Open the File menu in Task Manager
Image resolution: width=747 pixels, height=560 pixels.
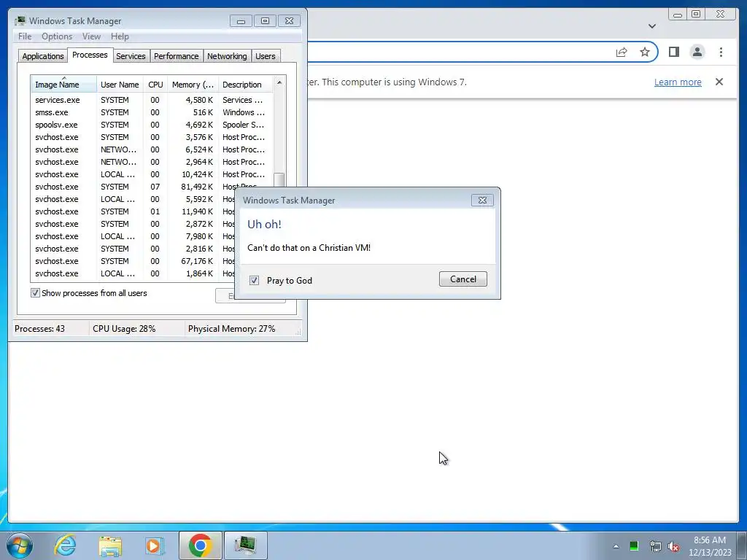25,36
